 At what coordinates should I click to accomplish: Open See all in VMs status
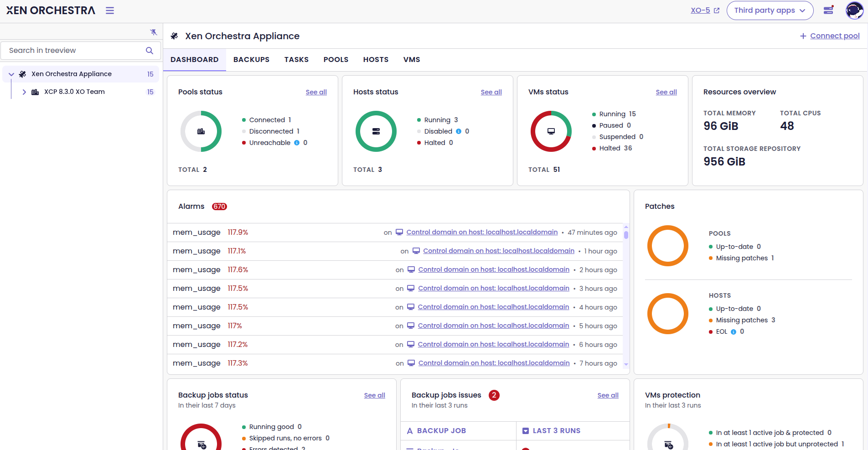click(x=666, y=92)
